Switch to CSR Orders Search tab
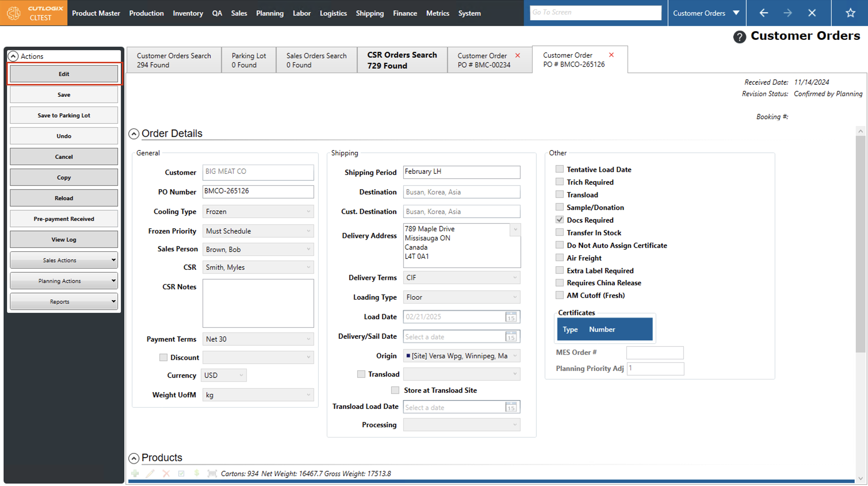The height and width of the screenshot is (486, 868). (x=402, y=60)
